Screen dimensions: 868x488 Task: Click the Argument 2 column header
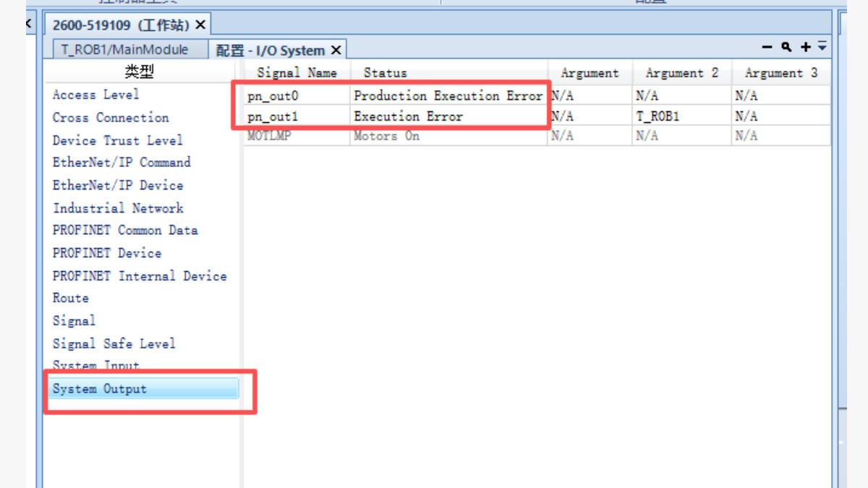click(681, 73)
